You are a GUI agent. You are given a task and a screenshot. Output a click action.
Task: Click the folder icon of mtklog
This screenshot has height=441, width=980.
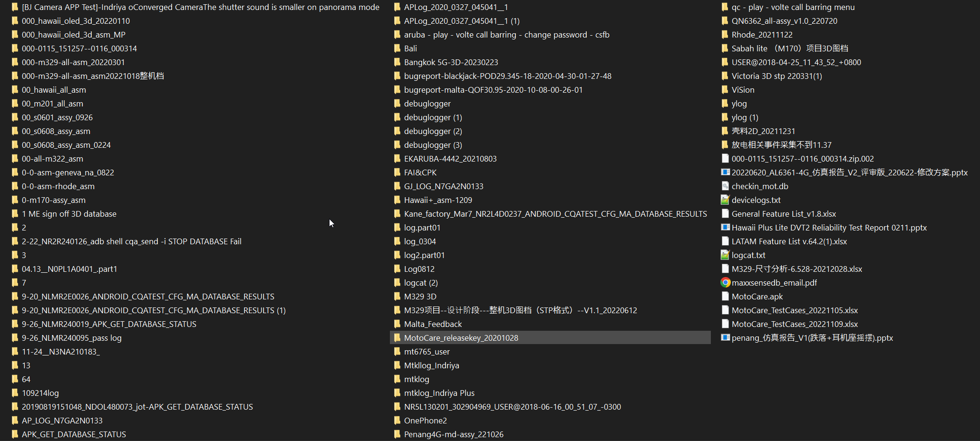[397, 379]
